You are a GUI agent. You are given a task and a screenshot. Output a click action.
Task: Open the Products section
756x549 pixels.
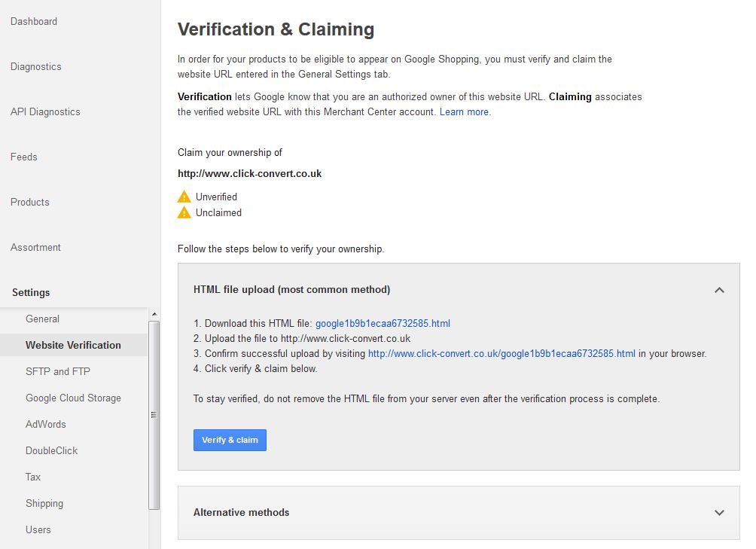coord(30,203)
